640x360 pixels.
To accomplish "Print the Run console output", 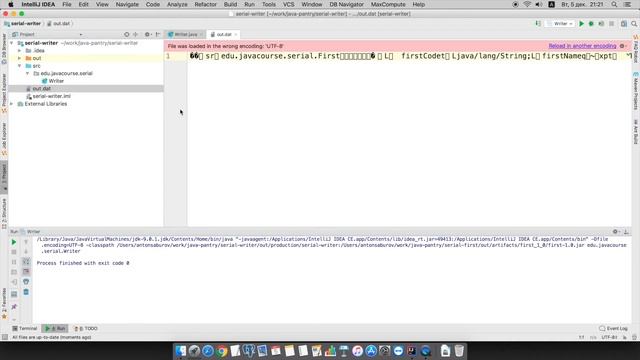I will (x=26, y=282).
